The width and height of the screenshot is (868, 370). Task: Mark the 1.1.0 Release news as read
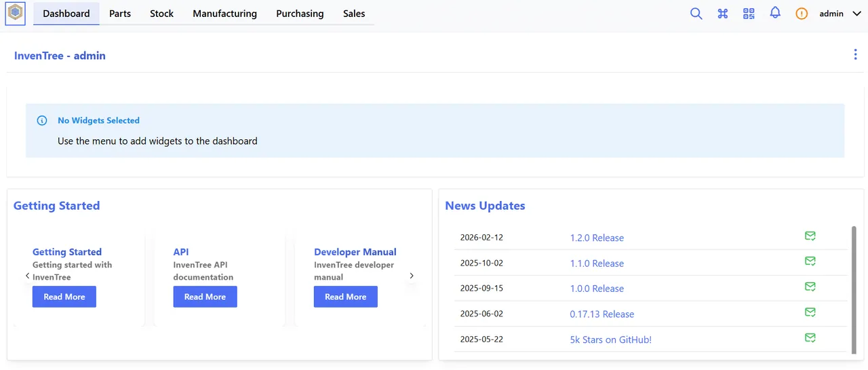pyautogui.click(x=810, y=261)
